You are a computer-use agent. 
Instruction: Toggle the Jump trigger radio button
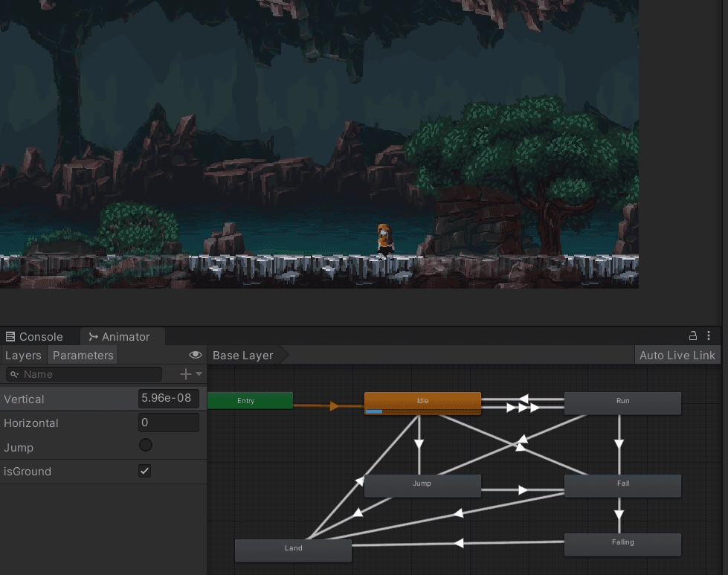(145, 445)
